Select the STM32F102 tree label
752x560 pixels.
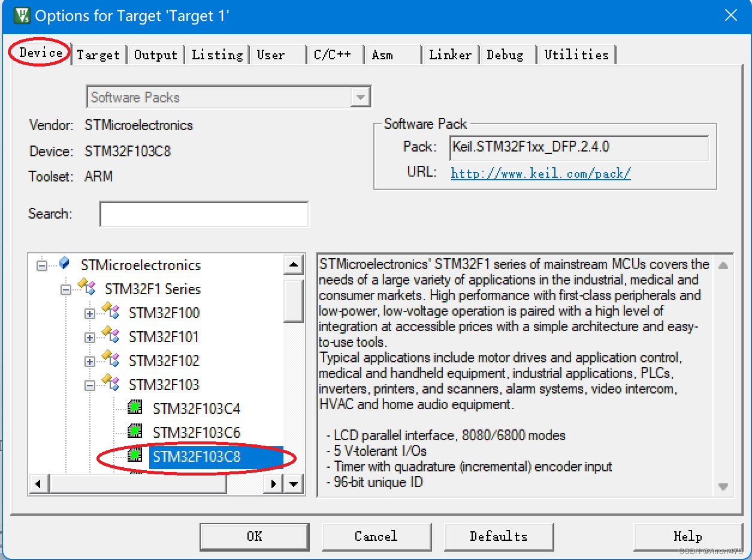click(164, 361)
